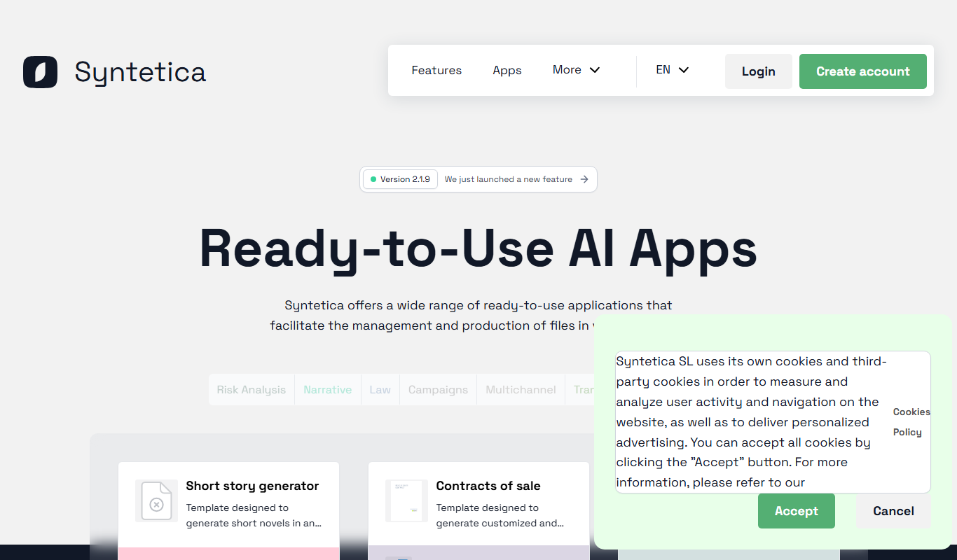Click the Syntetica logo icon
Viewport: 957px width, 560px height.
40,71
